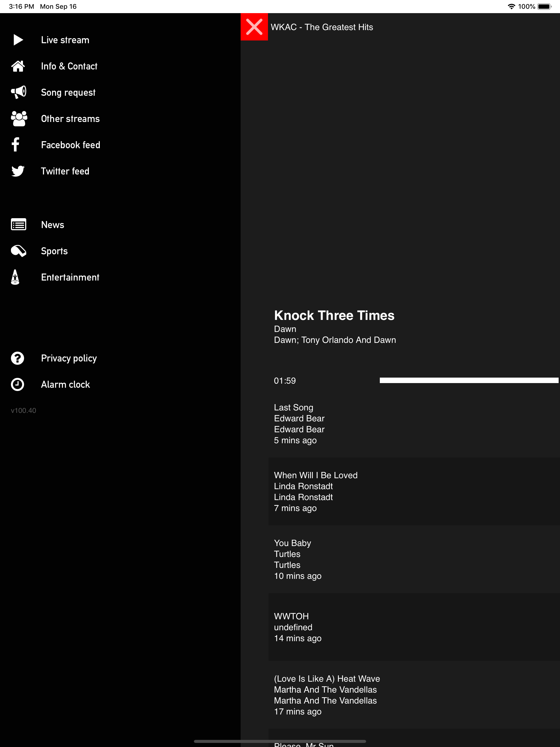Viewport: 560px width, 747px height.
Task: Click the song progress bar
Action: tap(469, 380)
